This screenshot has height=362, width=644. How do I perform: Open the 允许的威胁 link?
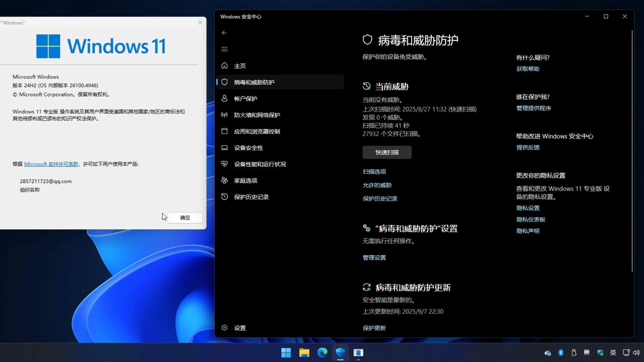(x=377, y=185)
